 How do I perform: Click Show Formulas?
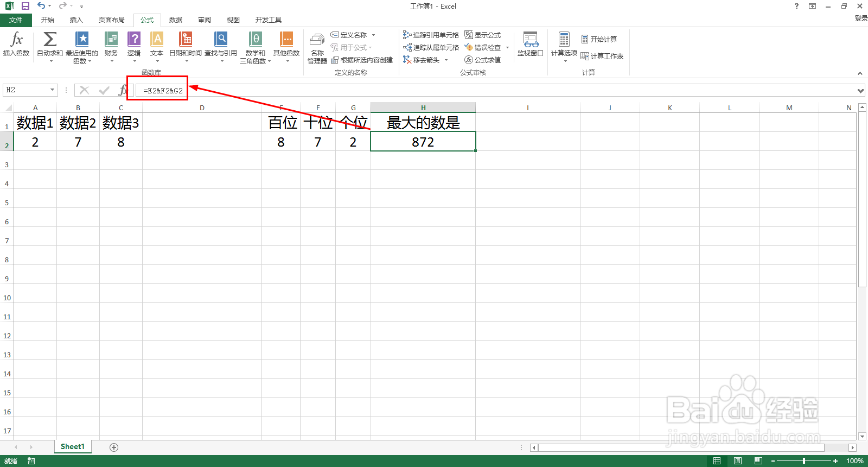482,35
